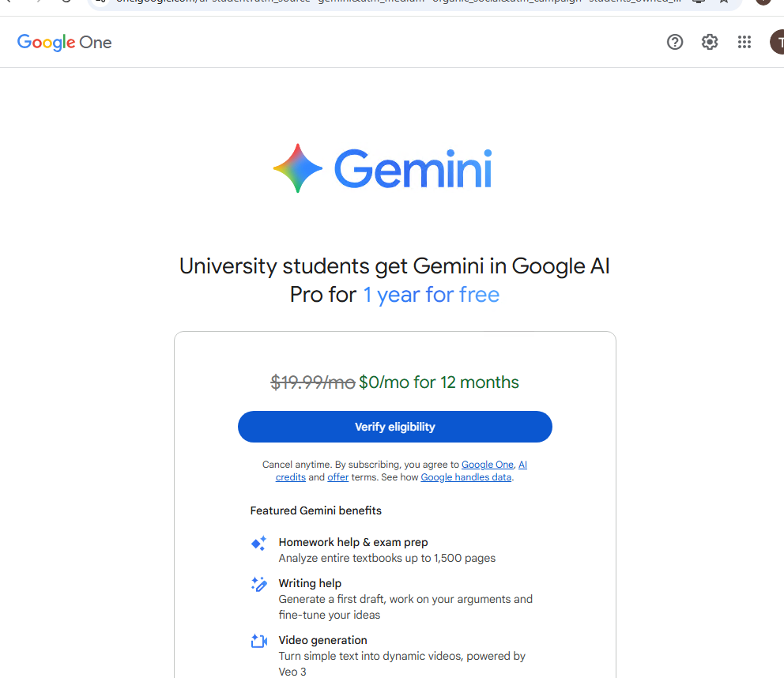Click the blue Gemini wordmark
Viewport: 784px width, 678px height.
(x=413, y=169)
